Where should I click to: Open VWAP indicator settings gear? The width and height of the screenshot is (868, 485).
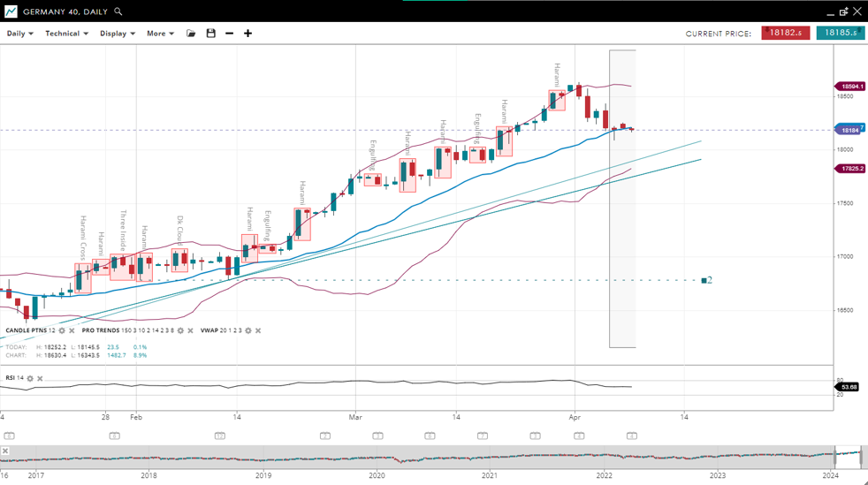point(248,330)
